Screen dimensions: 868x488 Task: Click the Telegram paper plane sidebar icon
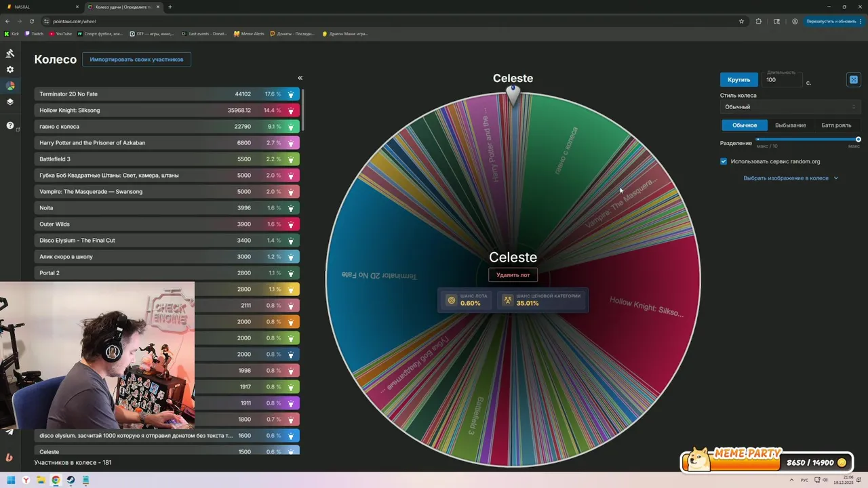tap(9, 432)
